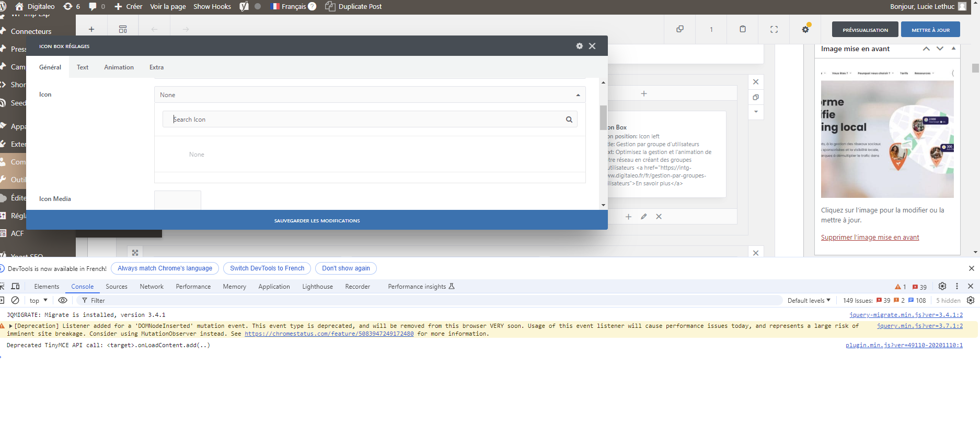Viewport: 980px width, 426px height.
Task: Toggle live expression eye icon
Action: [63, 300]
